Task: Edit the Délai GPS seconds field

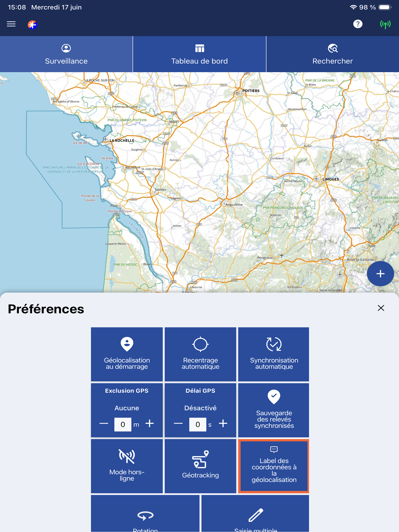Action: click(198, 424)
